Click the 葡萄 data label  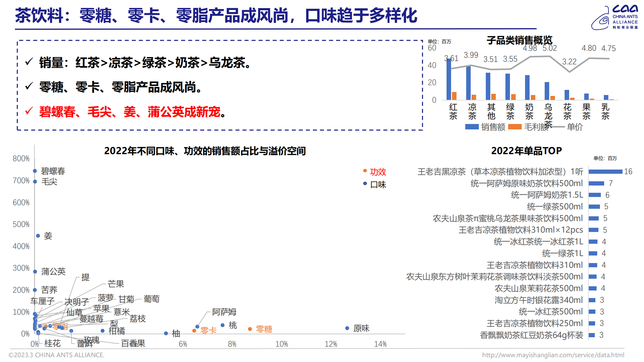(151, 299)
